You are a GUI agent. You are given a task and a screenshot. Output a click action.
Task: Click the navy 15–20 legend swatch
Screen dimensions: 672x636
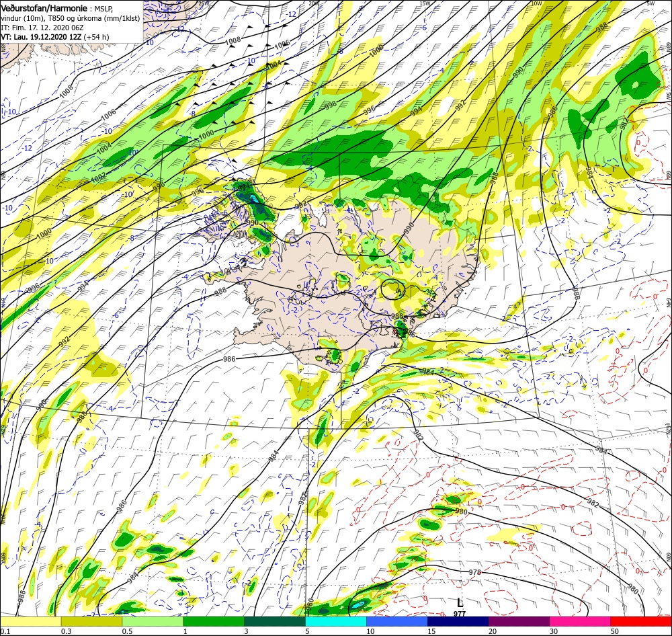458,621
